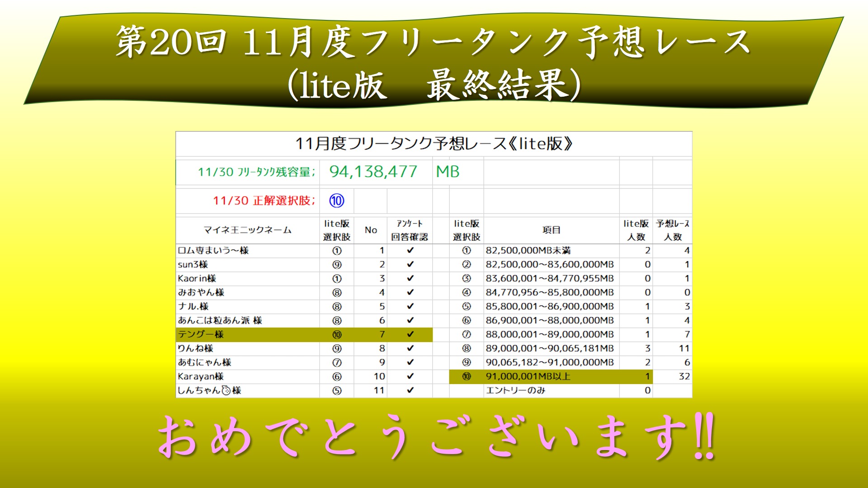Click the checkmark in ロム専まいう～様 row
The width and height of the screenshot is (868, 488).
pos(410,250)
